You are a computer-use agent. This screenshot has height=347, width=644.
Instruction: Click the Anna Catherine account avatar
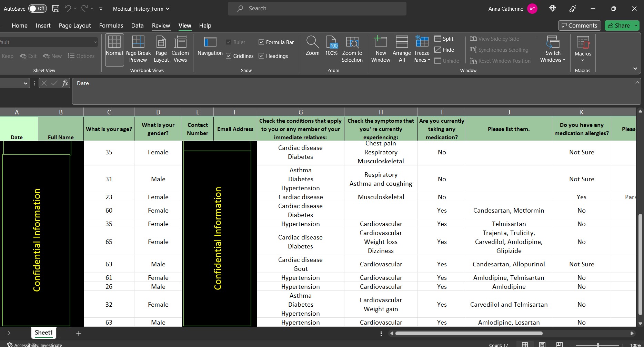click(x=532, y=9)
